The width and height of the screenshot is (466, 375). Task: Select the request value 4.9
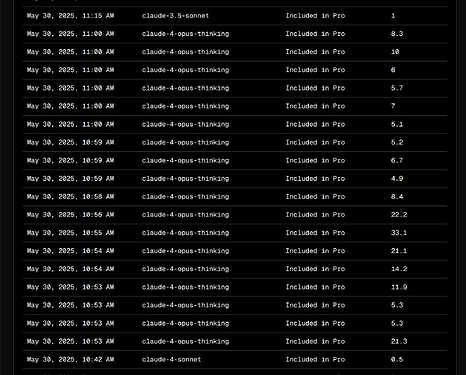pos(397,179)
